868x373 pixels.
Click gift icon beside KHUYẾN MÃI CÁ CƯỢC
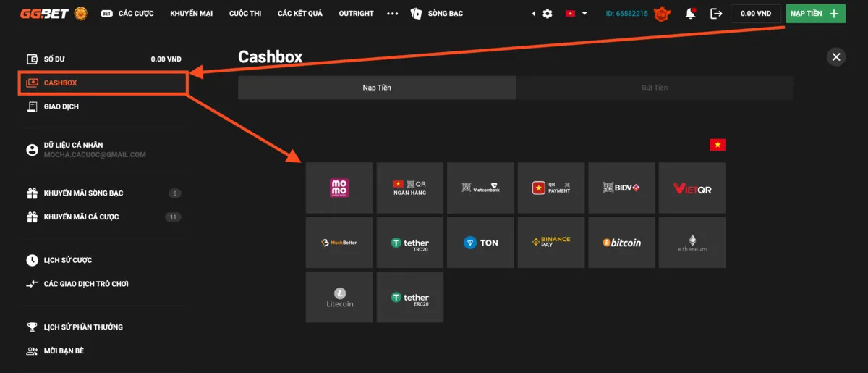pyautogui.click(x=32, y=217)
